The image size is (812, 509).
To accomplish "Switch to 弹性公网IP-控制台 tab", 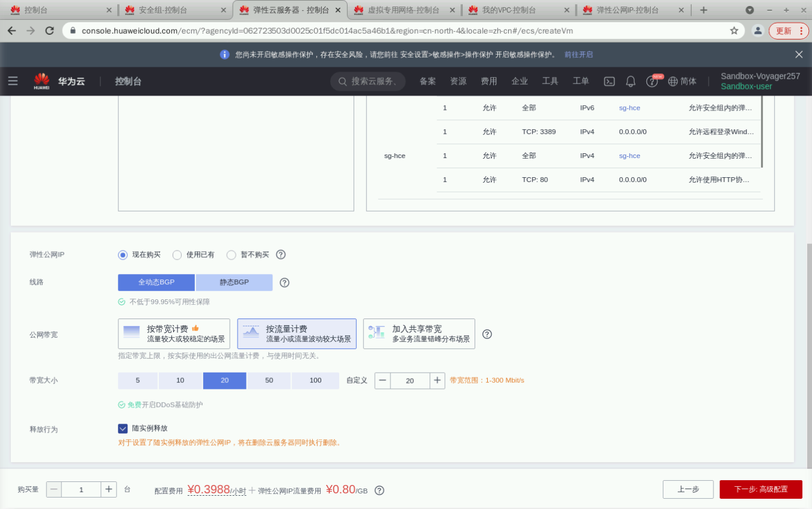I will click(x=632, y=10).
